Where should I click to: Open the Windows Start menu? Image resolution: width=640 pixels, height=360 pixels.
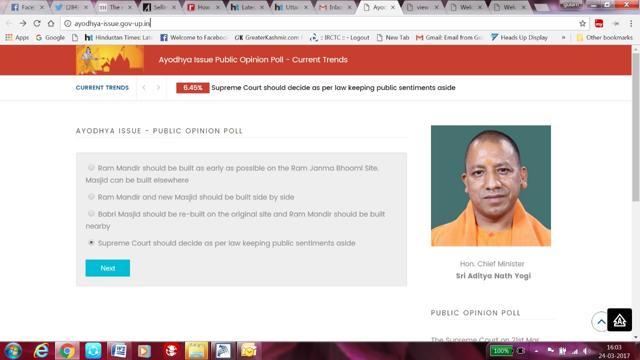click(13, 351)
